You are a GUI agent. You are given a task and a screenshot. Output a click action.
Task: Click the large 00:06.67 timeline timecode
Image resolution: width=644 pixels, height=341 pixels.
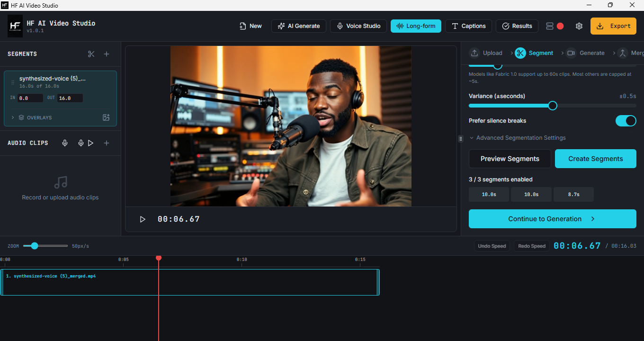point(577,246)
